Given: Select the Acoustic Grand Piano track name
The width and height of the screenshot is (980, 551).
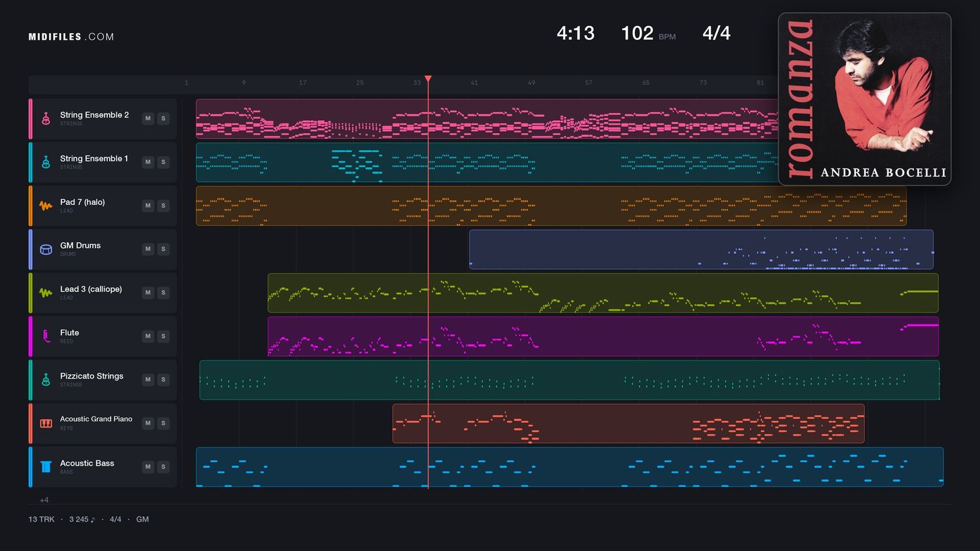Looking at the screenshot, I should pyautogui.click(x=96, y=419).
